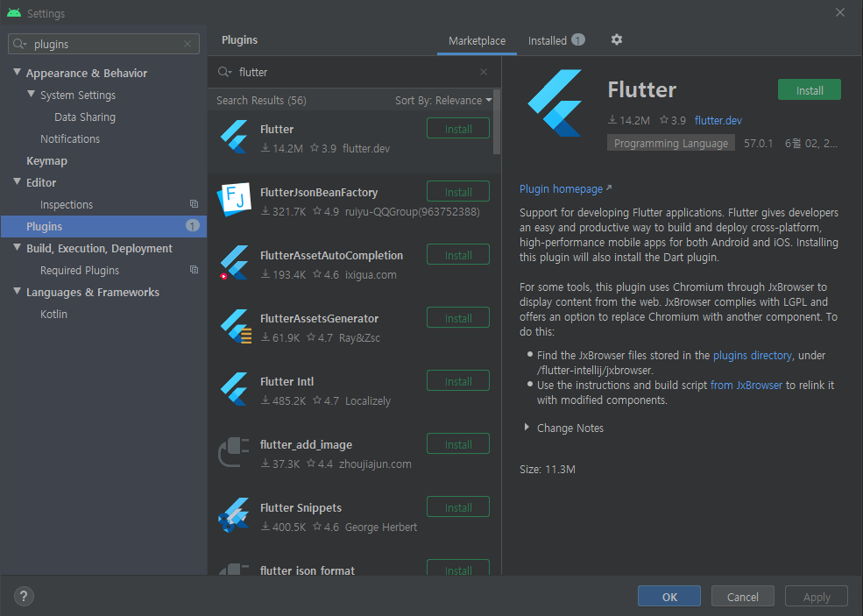Collapse the Editor section
The width and height of the screenshot is (863, 616).
17,181
